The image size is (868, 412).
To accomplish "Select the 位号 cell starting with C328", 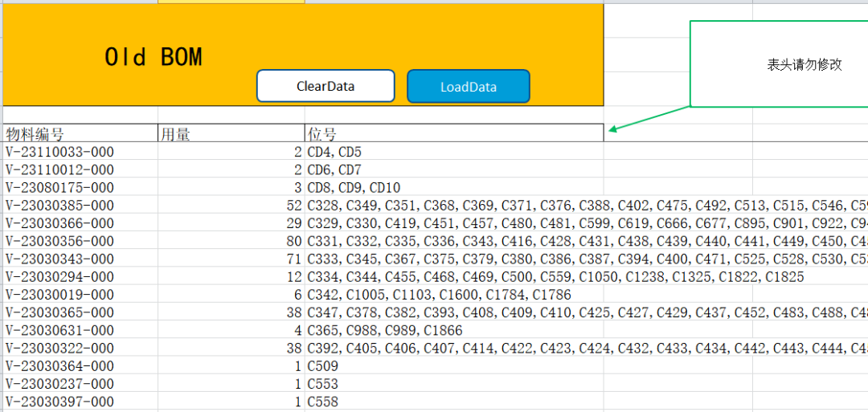I will click(x=454, y=205).
